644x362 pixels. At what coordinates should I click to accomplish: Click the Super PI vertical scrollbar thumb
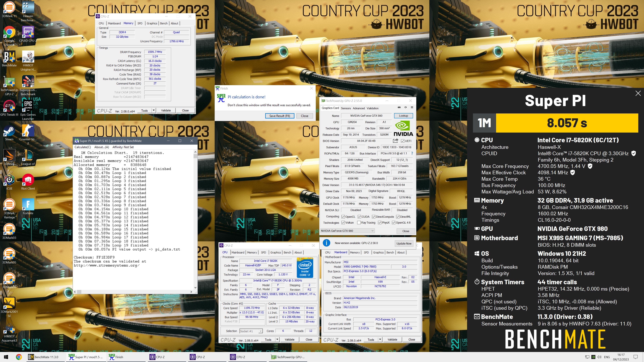click(195, 156)
